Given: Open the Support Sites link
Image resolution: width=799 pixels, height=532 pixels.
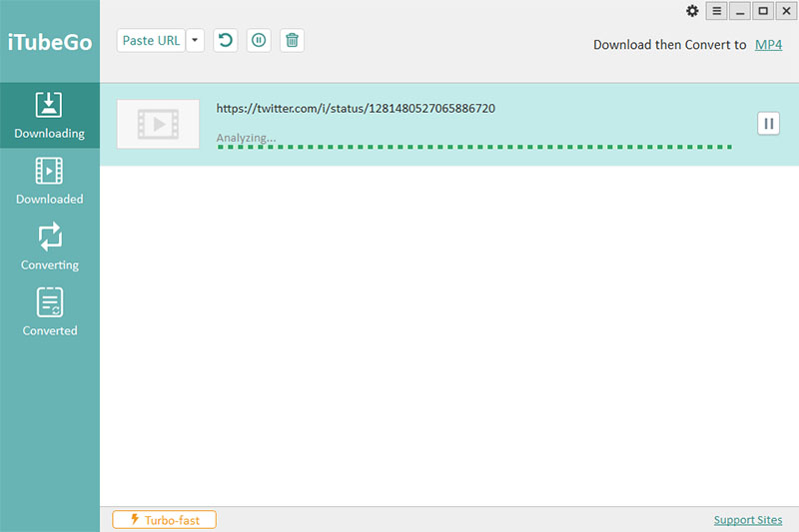Looking at the screenshot, I should pyautogui.click(x=747, y=520).
